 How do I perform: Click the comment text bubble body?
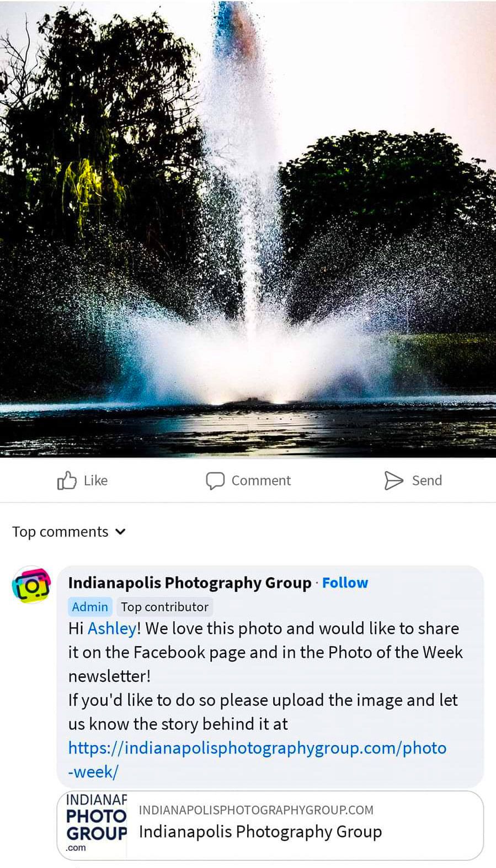pos(270,676)
